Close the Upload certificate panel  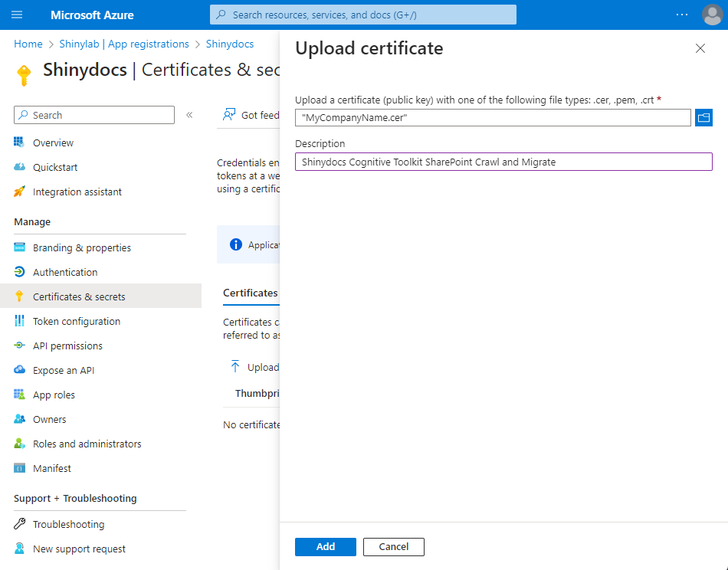coord(700,48)
